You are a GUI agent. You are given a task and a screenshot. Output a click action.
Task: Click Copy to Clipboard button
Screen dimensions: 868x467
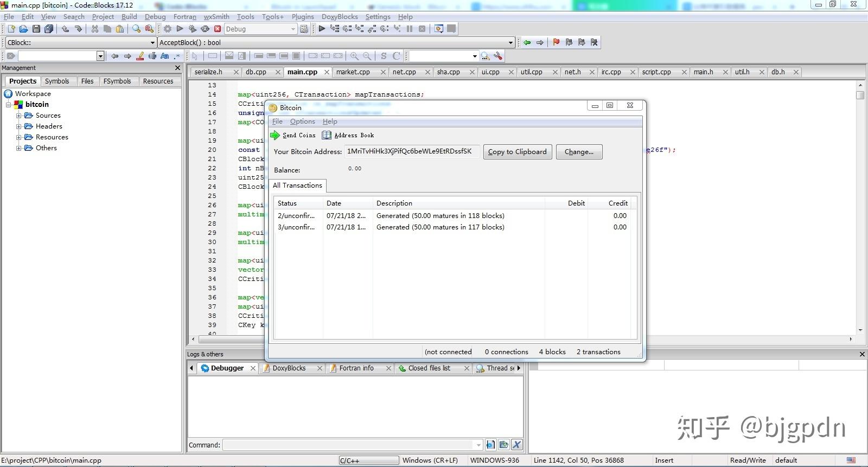518,152
